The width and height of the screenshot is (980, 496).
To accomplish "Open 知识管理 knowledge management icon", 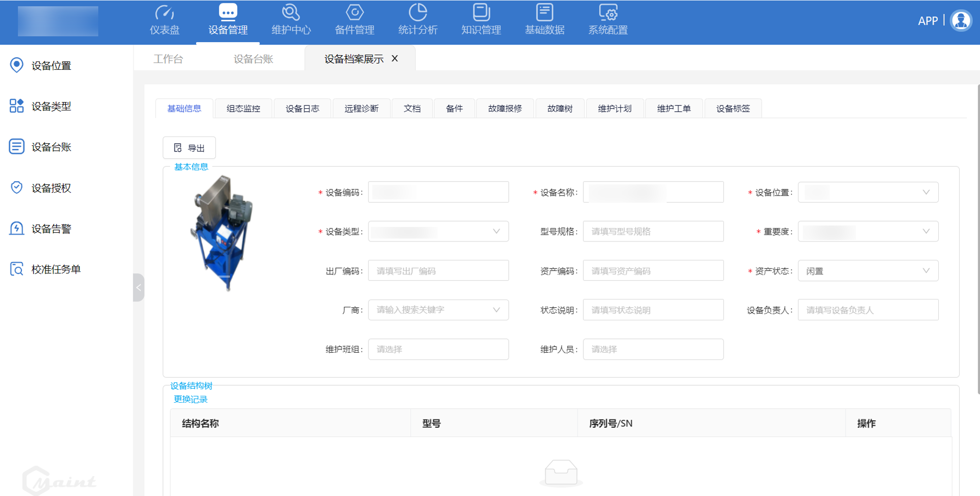I will 481,13.
